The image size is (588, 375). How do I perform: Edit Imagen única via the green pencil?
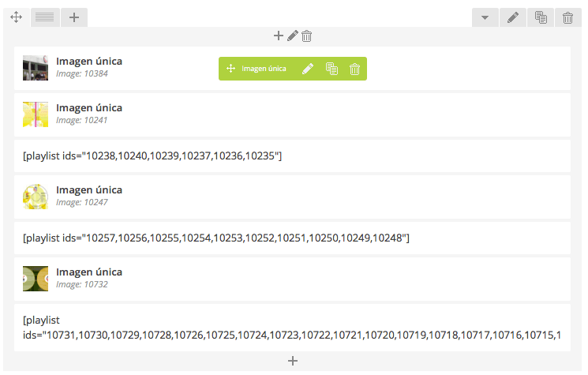pyautogui.click(x=308, y=69)
